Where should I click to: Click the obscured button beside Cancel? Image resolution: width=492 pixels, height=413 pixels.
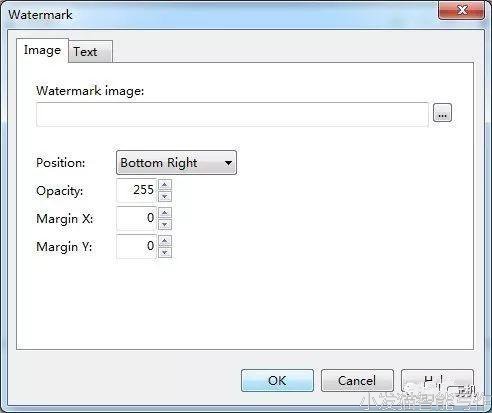coord(437,380)
